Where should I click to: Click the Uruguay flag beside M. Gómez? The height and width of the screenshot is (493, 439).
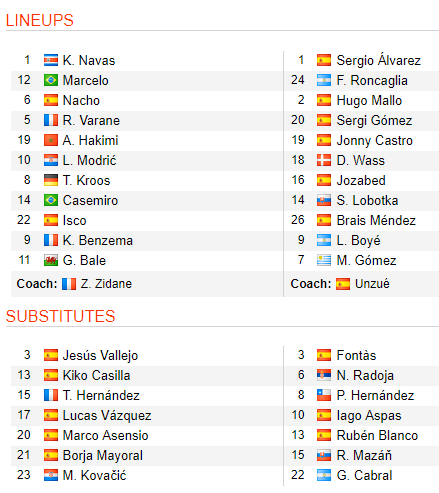[324, 260]
